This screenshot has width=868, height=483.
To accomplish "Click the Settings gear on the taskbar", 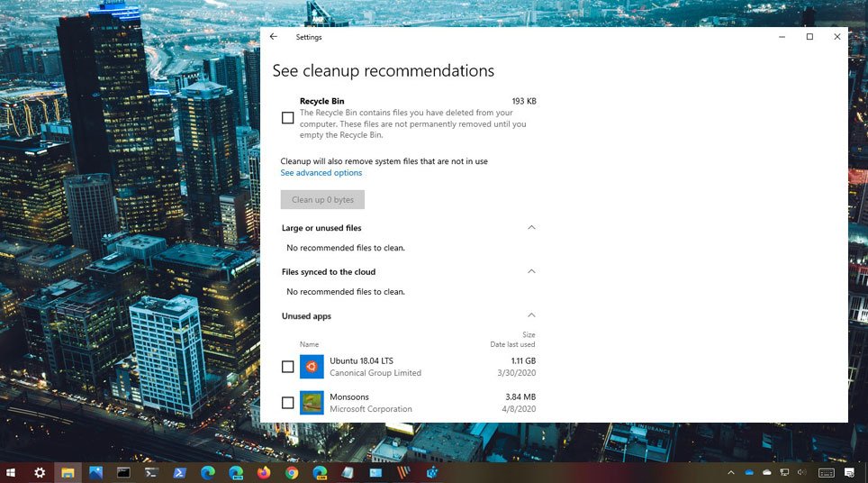I will [40, 472].
